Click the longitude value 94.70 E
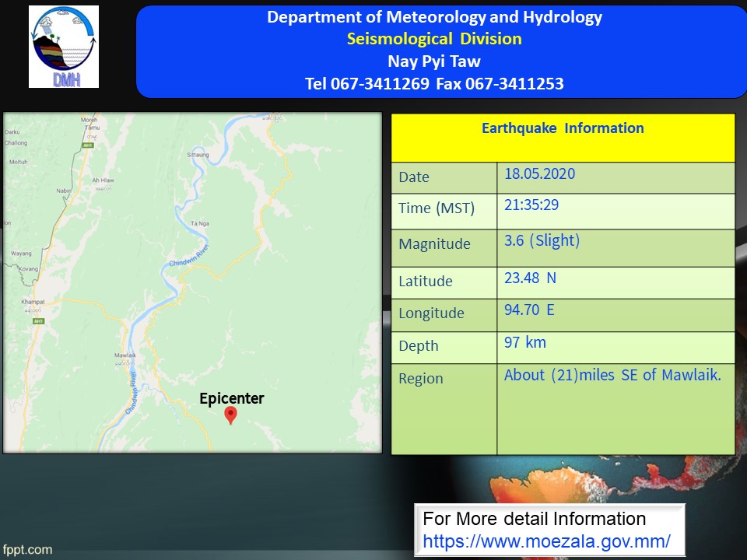Image resolution: width=747 pixels, height=560 pixels. [529, 310]
